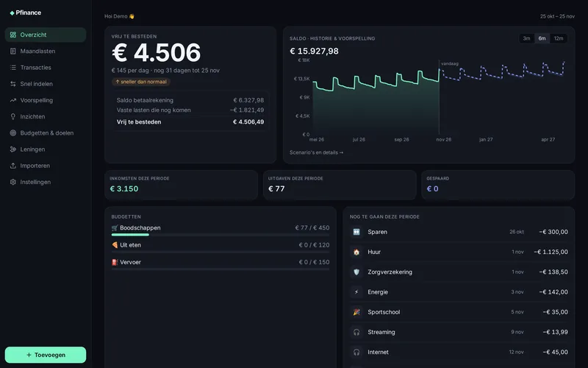Click the Boodschappen budget progress bar
This screenshot has width=588, height=368.
[220, 235]
